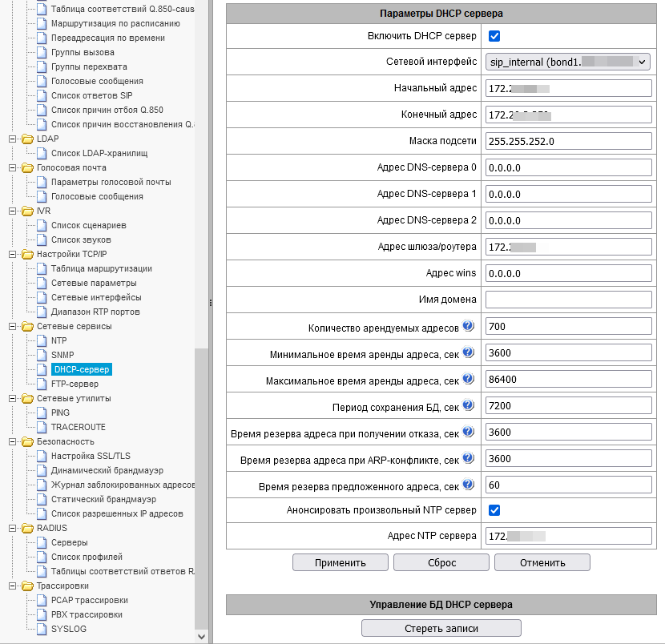Open the Сетевой интерфейс dropdown
The height and width of the screenshot is (644, 665).
(568, 62)
